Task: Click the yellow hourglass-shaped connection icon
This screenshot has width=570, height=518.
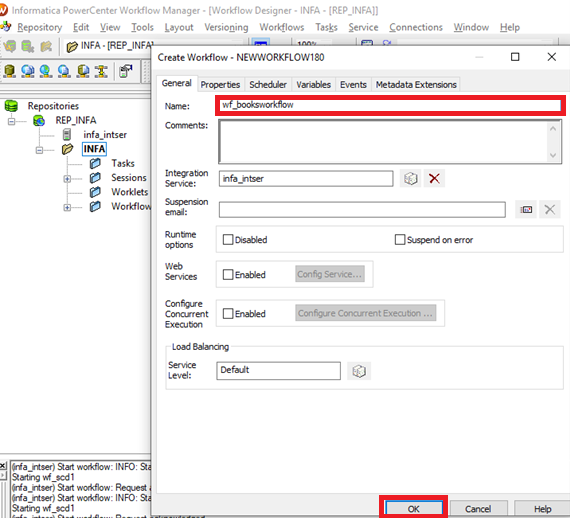Action: [101, 71]
